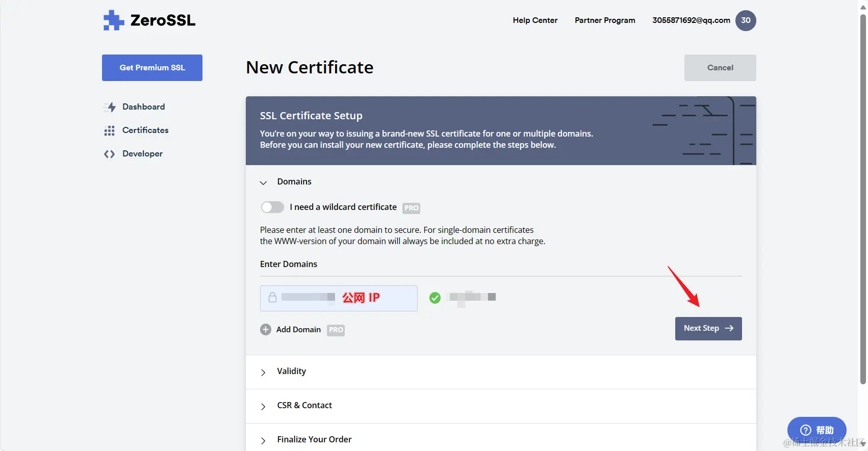This screenshot has height=451, width=868.
Task: Open the user avatar badge showing 30
Action: tap(746, 20)
